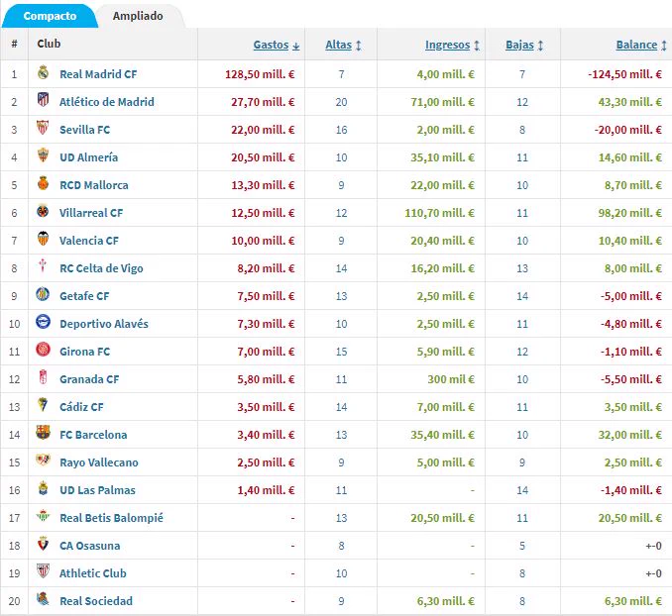Open the Athletic Club club link

click(93, 573)
